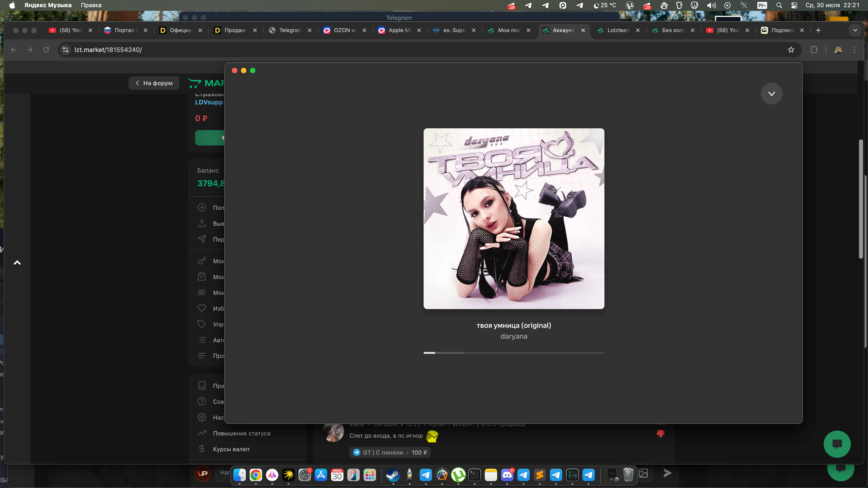The height and width of the screenshot is (488, 868).
Task: Open Finder from the dock
Action: [240, 475]
